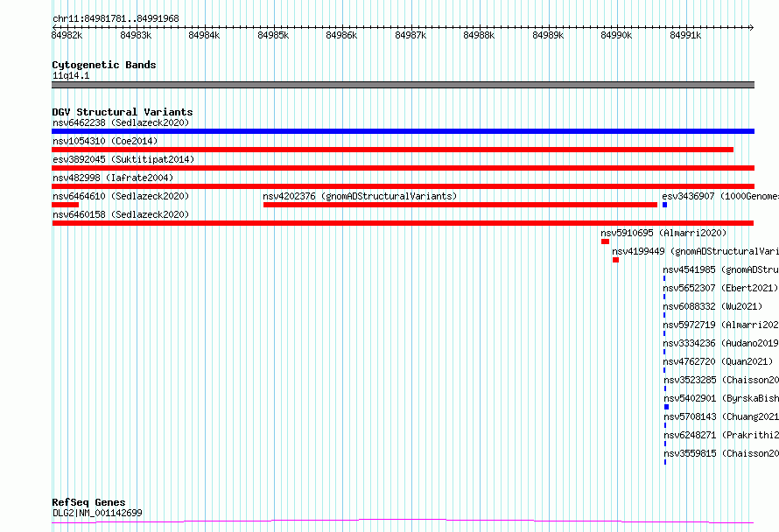The height and width of the screenshot is (532, 779).
Task: Click the red nsv482998 variant bar
Action: coord(403,186)
